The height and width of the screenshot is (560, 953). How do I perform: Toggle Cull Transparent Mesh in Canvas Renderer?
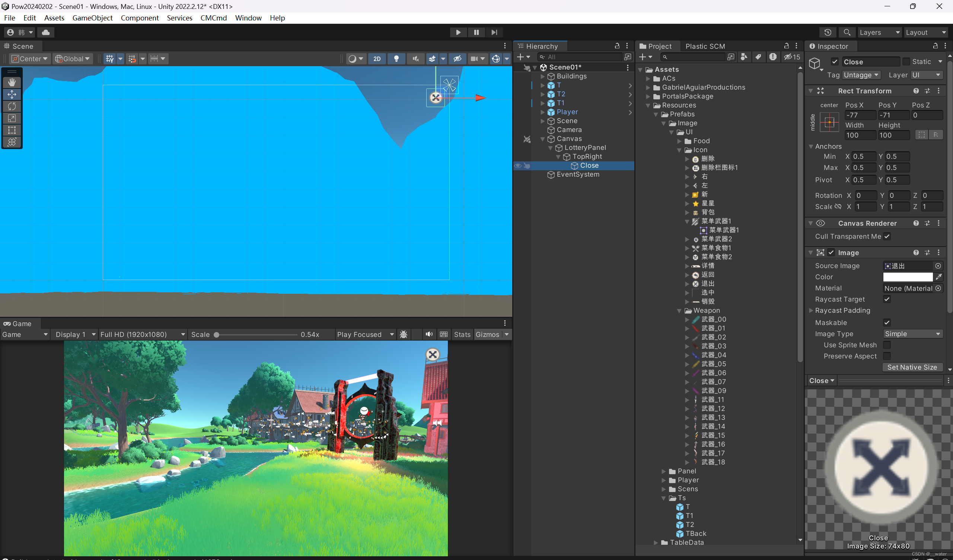click(x=887, y=236)
